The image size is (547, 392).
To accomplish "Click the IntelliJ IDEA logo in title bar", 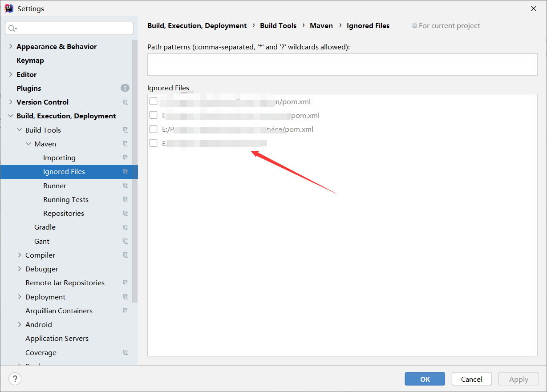I will tap(9, 8).
